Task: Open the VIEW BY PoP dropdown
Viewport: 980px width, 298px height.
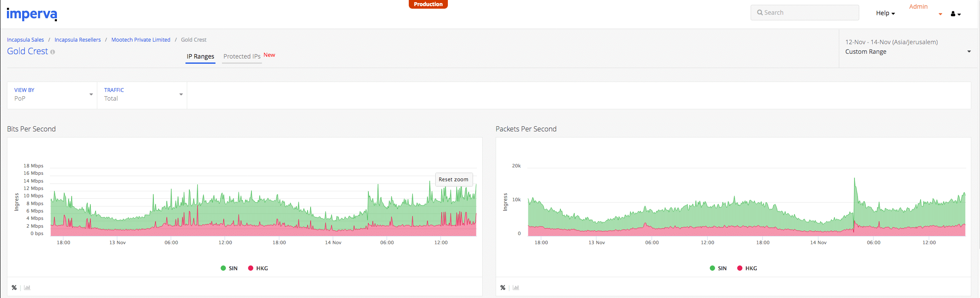Action: (x=53, y=95)
